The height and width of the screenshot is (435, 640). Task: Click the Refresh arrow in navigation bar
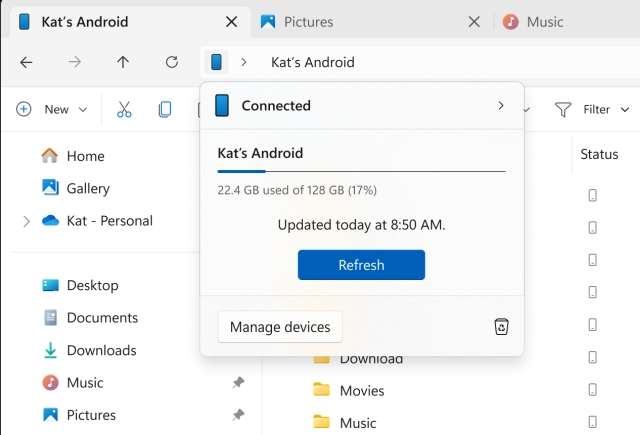[172, 62]
